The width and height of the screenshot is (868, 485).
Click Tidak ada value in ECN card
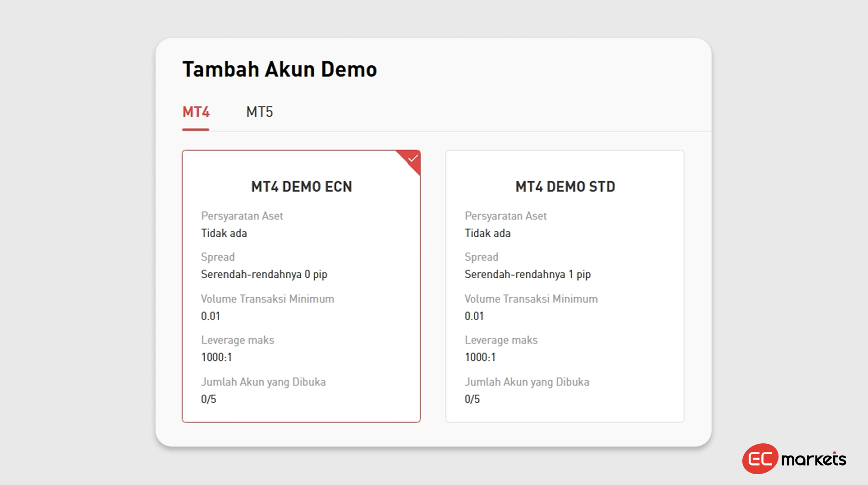[224, 233]
